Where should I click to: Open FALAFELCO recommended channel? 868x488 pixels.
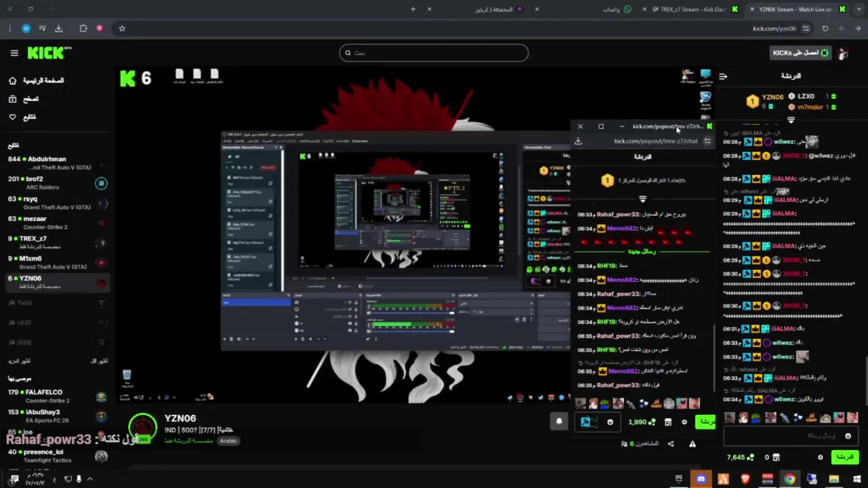pyautogui.click(x=56, y=396)
